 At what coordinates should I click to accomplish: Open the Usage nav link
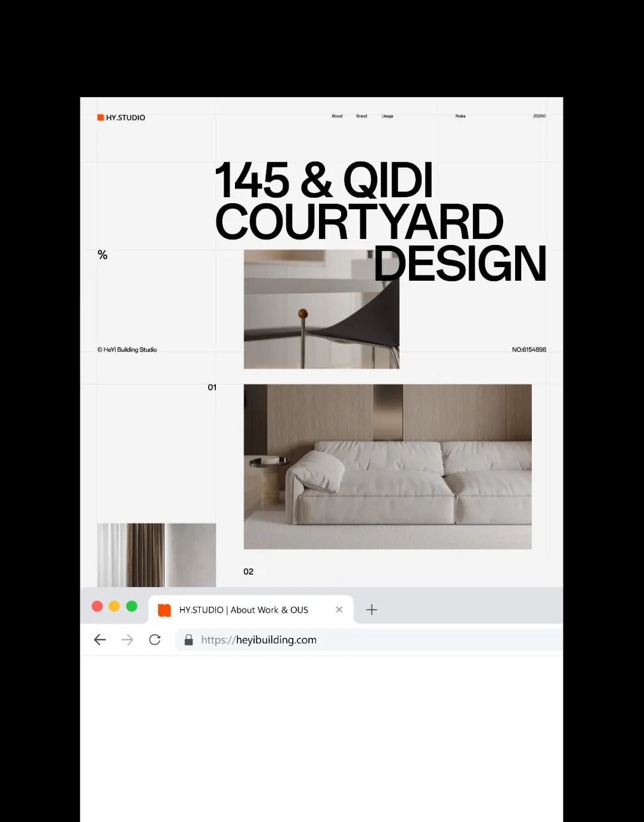387,116
